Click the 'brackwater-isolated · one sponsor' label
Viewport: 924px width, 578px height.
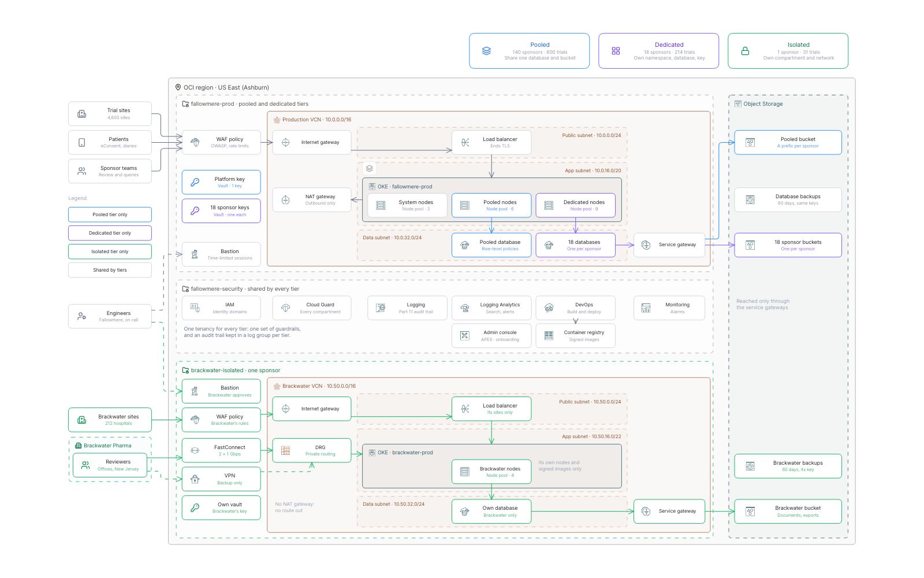pyautogui.click(x=236, y=370)
